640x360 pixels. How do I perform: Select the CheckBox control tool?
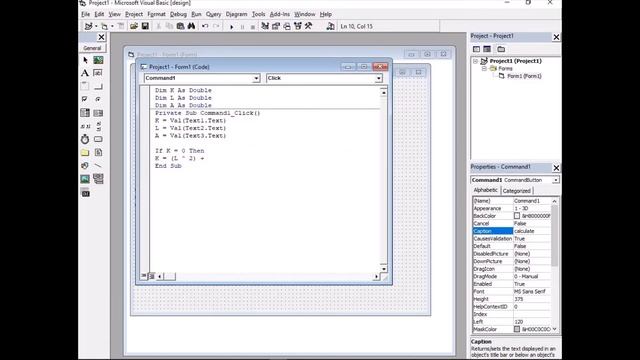[x=85, y=100]
